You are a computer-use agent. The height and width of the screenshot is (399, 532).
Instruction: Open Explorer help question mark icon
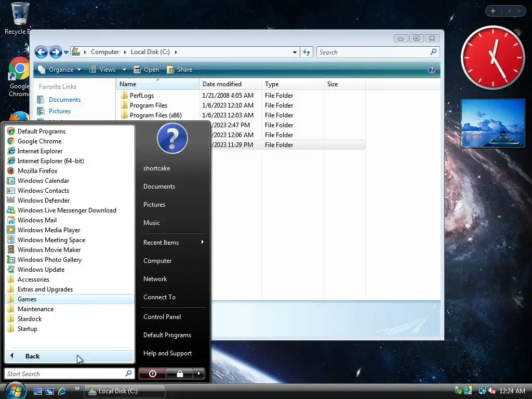coord(432,70)
